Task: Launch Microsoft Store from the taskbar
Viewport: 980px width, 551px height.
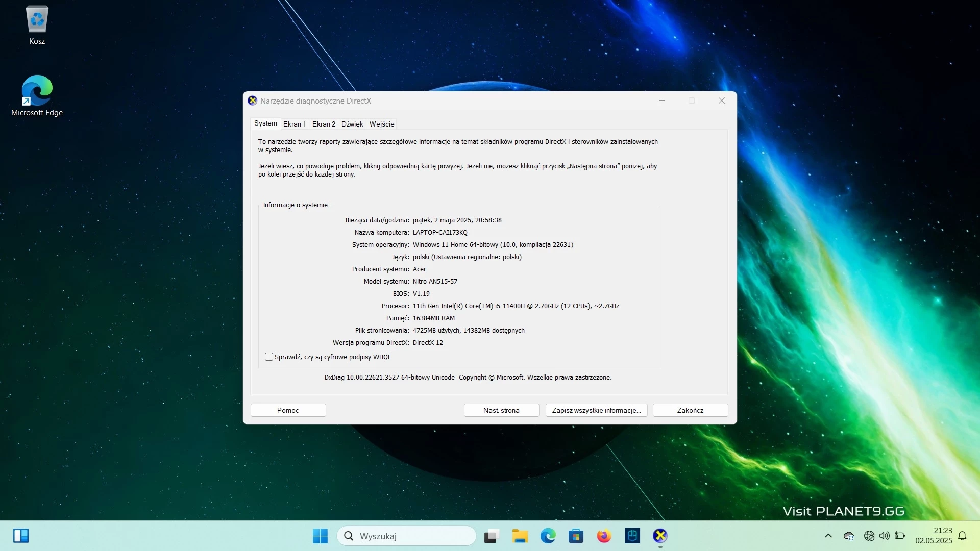Action: coord(576,536)
